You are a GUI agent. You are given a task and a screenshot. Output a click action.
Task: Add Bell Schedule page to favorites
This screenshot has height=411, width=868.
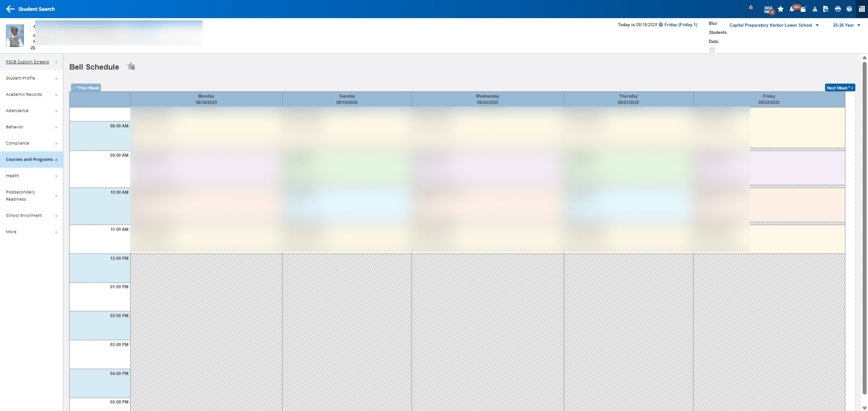pos(131,66)
